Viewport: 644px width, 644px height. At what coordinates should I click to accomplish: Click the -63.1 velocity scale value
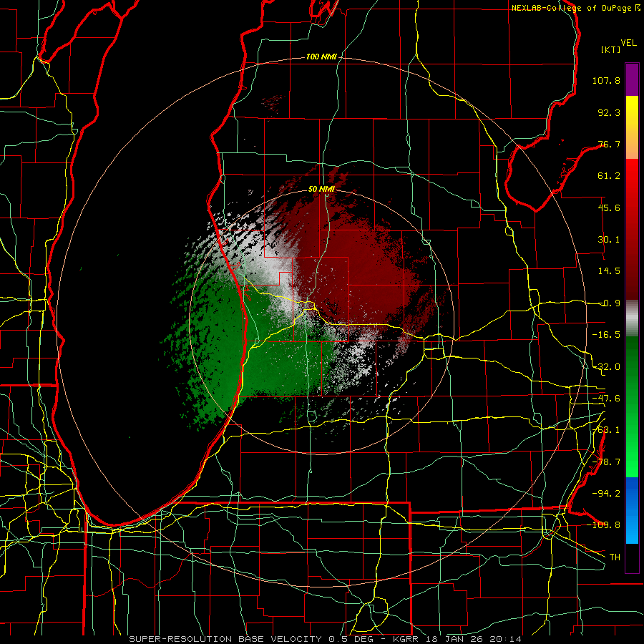click(606, 430)
